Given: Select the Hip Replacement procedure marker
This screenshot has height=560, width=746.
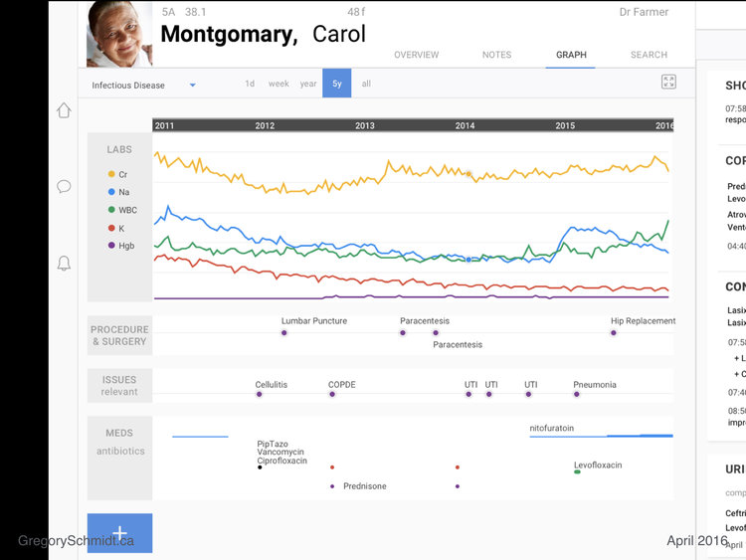Looking at the screenshot, I should 614,332.
